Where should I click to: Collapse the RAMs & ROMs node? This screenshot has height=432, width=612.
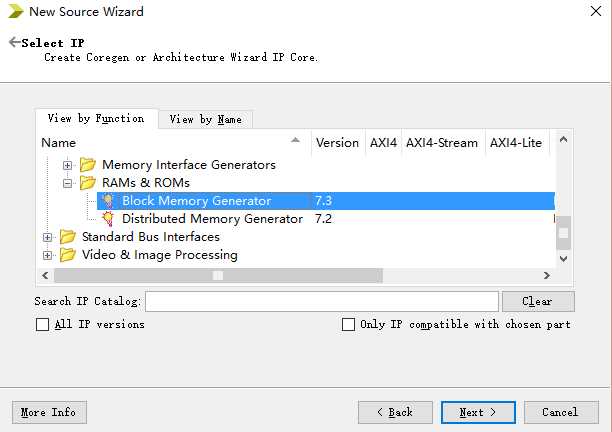68,183
